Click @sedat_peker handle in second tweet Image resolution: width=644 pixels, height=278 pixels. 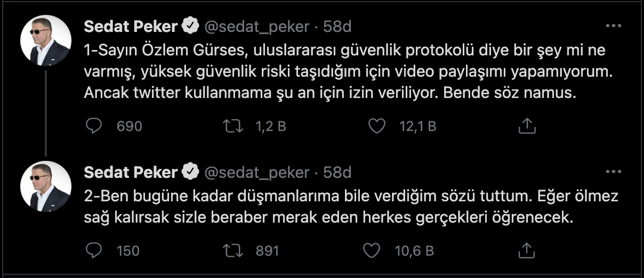pos(257,173)
